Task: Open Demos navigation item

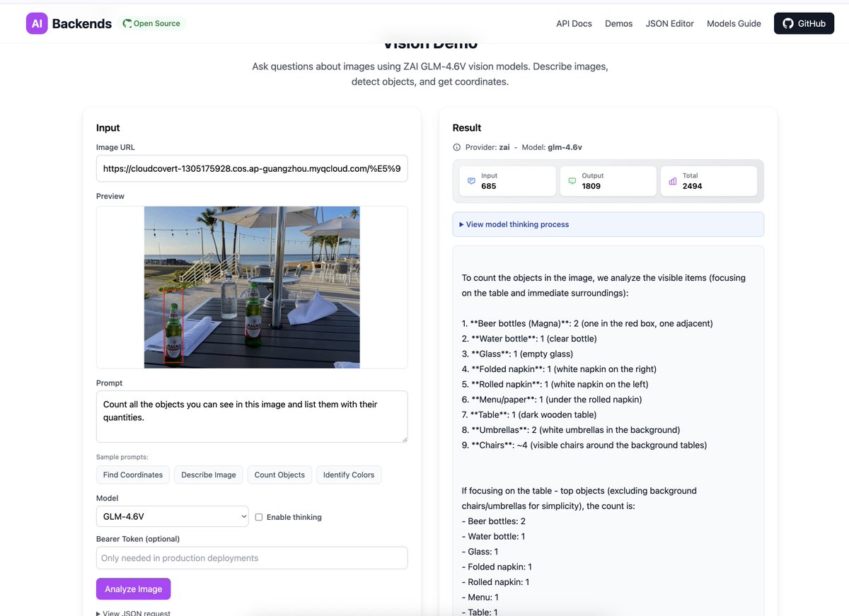Action: [618, 23]
